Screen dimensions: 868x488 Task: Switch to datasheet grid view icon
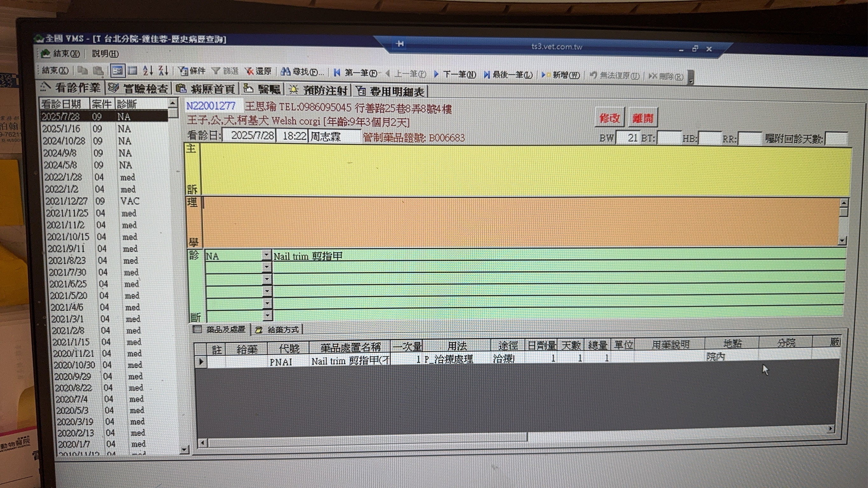tap(132, 71)
